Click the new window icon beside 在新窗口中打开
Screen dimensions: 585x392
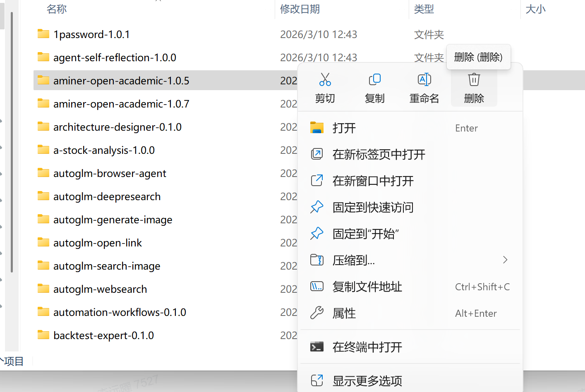click(x=317, y=181)
